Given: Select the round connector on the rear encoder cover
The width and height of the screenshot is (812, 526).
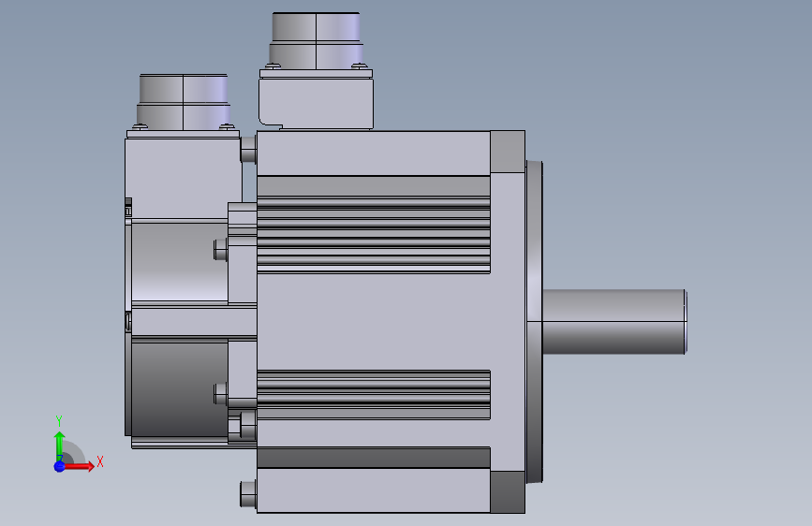Looking at the screenshot, I should 184,102.
